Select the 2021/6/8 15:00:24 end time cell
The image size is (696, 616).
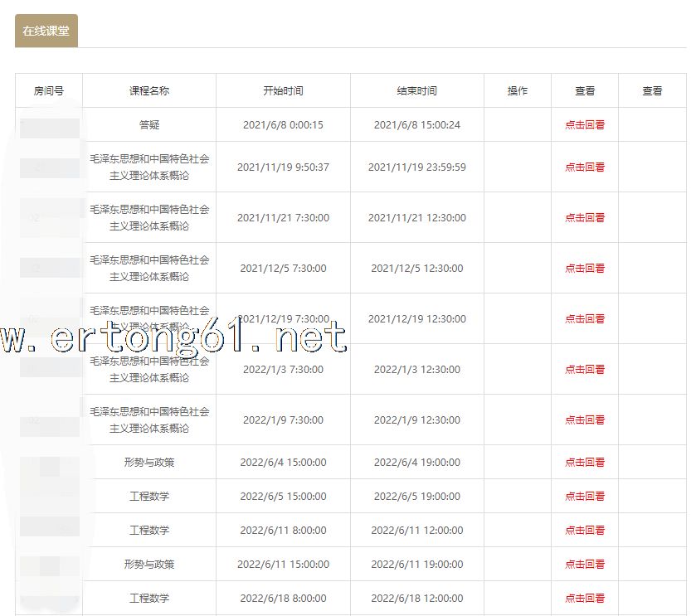pyautogui.click(x=416, y=125)
